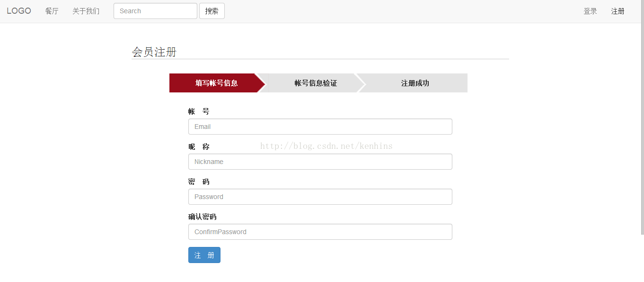Focus the ConfirmPassword input field

(320, 232)
